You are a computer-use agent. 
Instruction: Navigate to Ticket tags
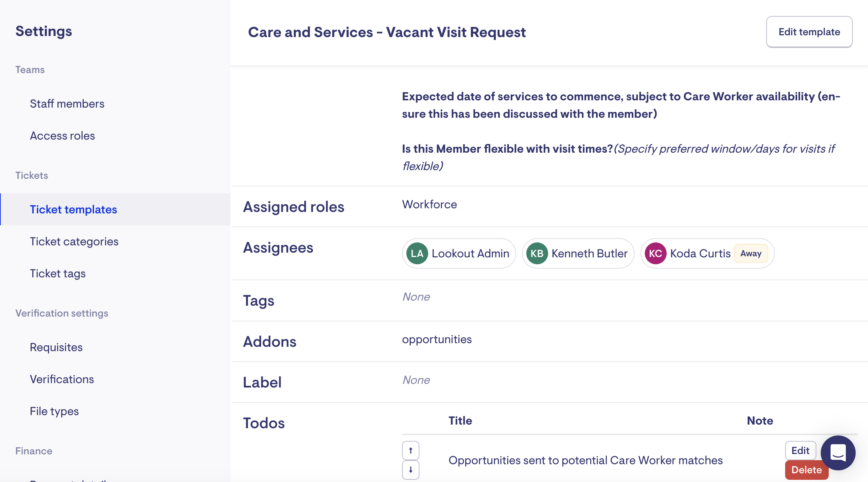point(58,273)
